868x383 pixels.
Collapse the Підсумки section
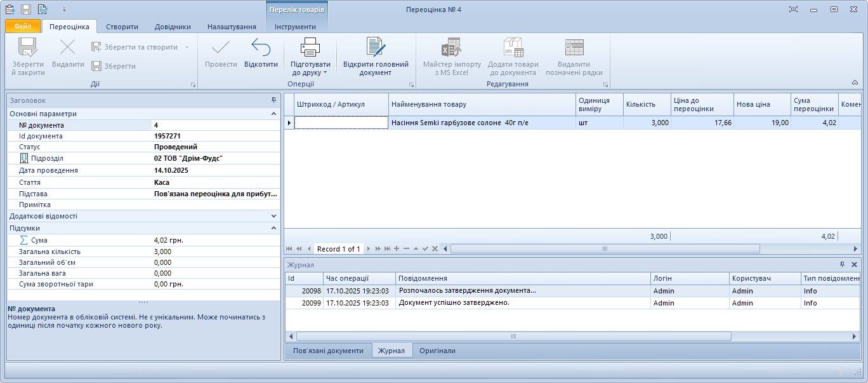tap(273, 227)
